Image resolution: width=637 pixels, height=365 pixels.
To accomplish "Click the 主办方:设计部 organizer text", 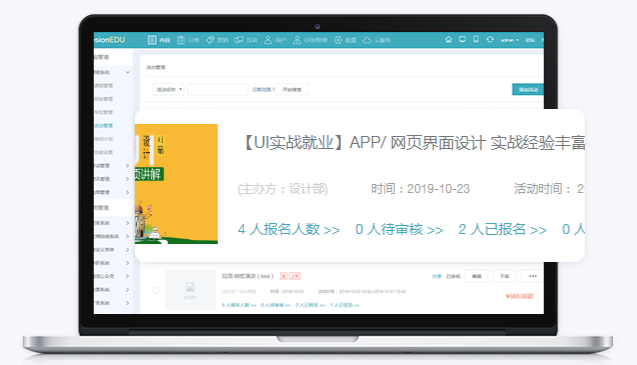I will tap(283, 189).
